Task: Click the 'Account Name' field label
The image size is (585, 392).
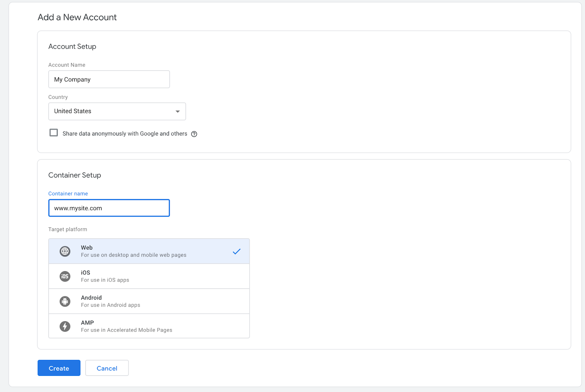Action: (67, 65)
